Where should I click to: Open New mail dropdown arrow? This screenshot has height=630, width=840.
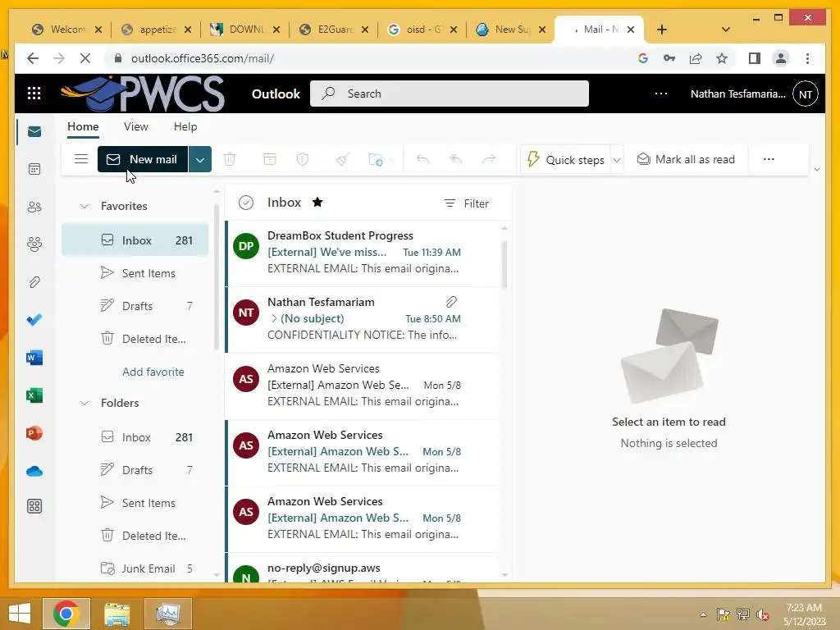[200, 159]
